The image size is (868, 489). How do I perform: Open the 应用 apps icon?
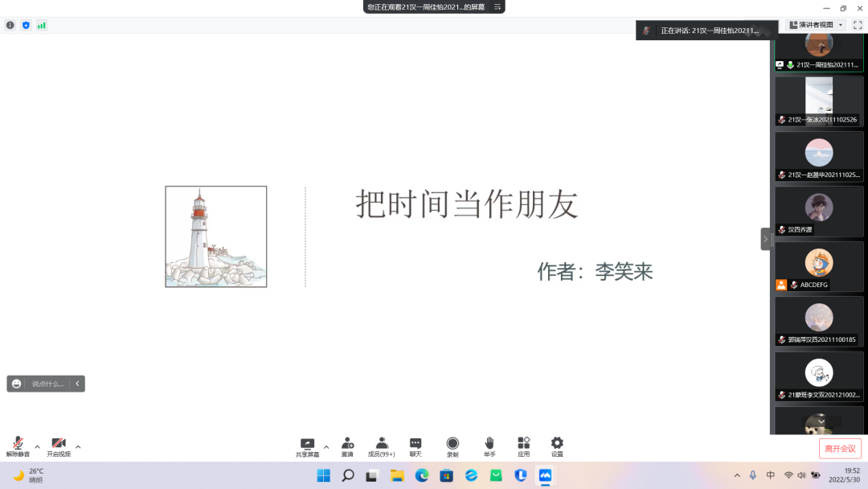pos(523,444)
